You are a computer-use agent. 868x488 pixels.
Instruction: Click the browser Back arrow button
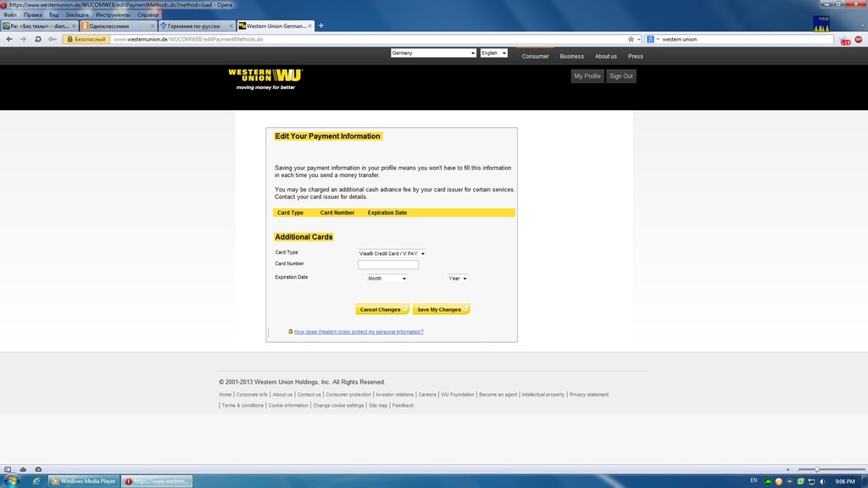pyautogui.click(x=9, y=39)
